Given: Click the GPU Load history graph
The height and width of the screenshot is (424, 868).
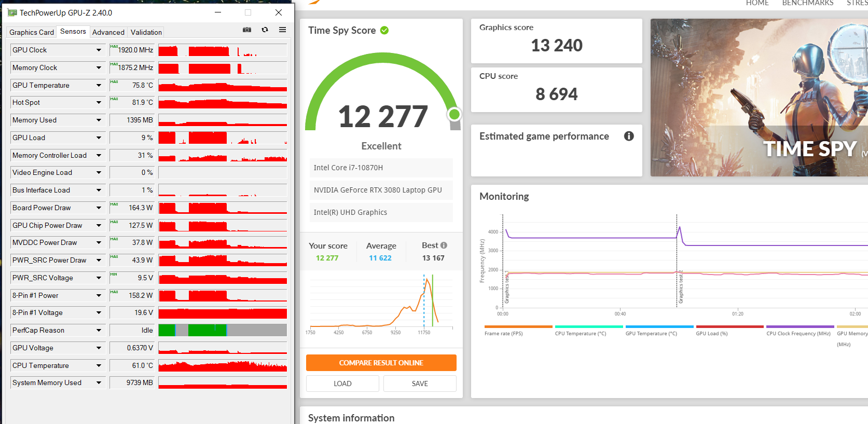Looking at the screenshot, I should (x=223, y=138).
